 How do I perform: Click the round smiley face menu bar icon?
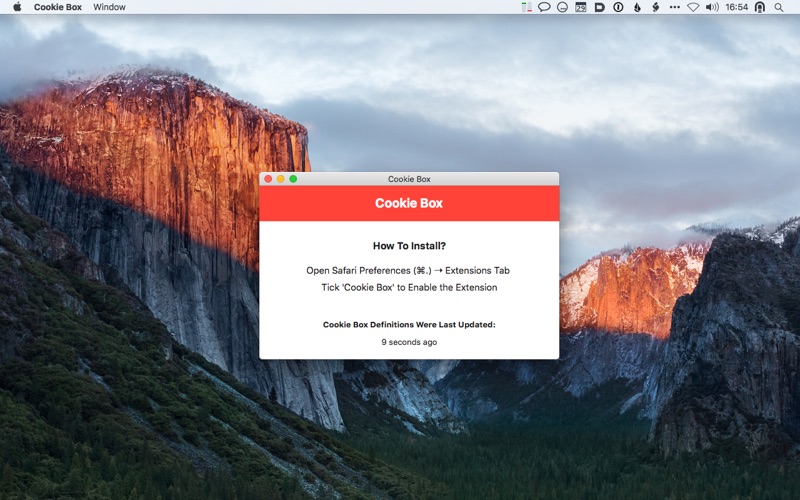pos(562,7)
